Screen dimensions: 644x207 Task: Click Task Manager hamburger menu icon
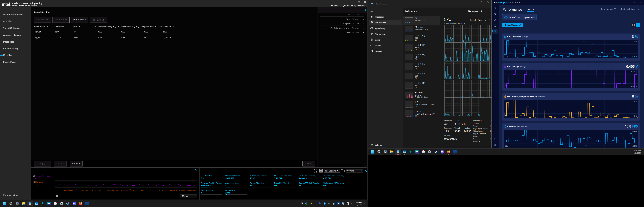[x=371, y=11]
